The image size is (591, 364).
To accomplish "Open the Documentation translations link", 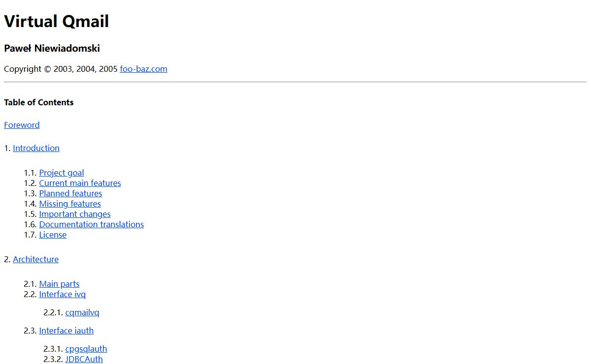I will point(92,224).
